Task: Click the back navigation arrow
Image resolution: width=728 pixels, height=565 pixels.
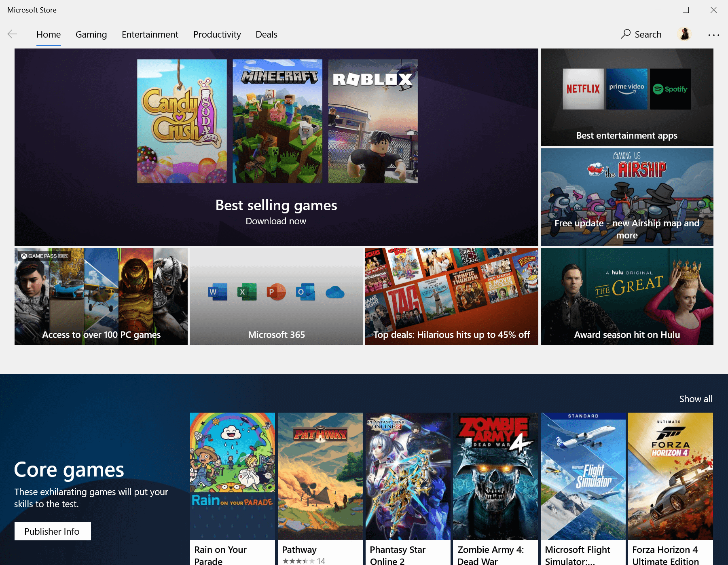Action: (13, 34)
